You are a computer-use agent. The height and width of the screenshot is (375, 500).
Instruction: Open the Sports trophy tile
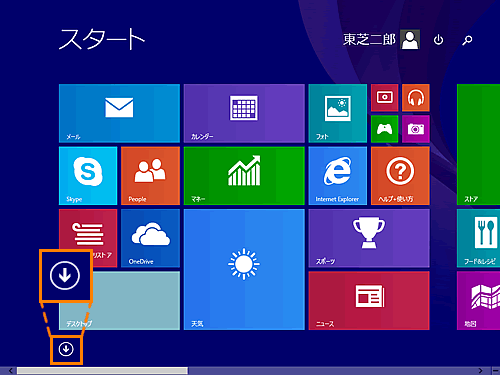[369, 238]
